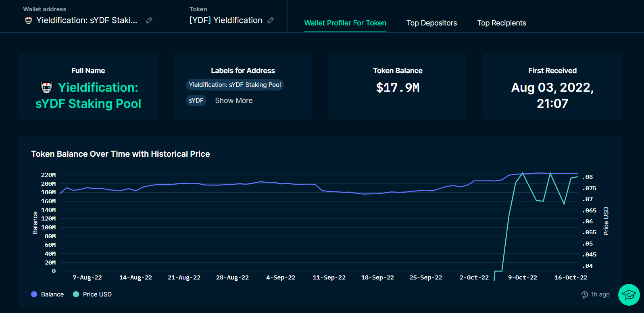Click the 25-Sep-22 x-axis label

coord(426,277)
